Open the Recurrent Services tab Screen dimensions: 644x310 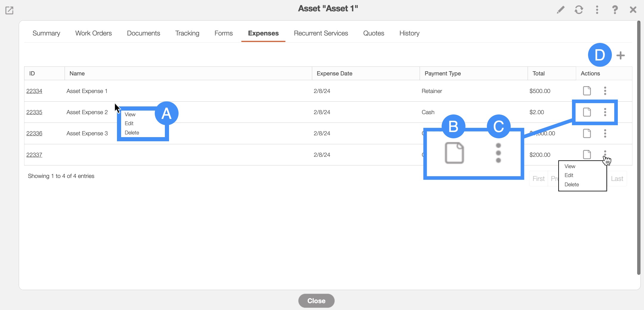click(x=321, y=33)
